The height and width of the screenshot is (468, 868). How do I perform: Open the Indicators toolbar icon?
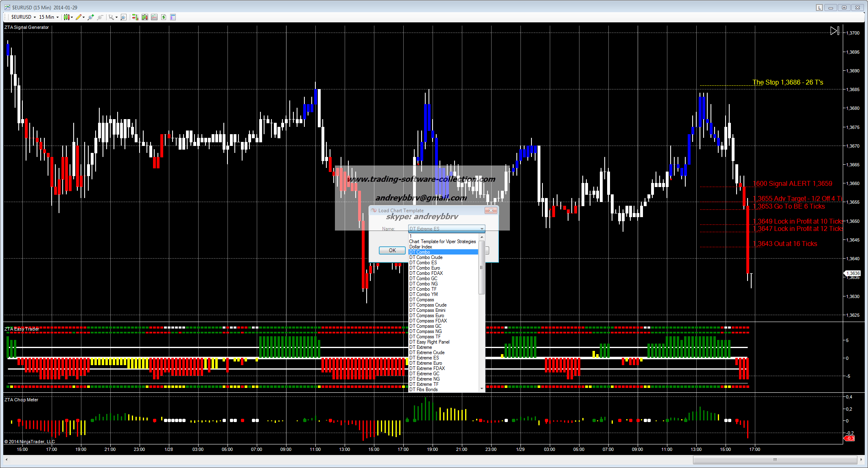pyautogui.click(x=154, y=17)
